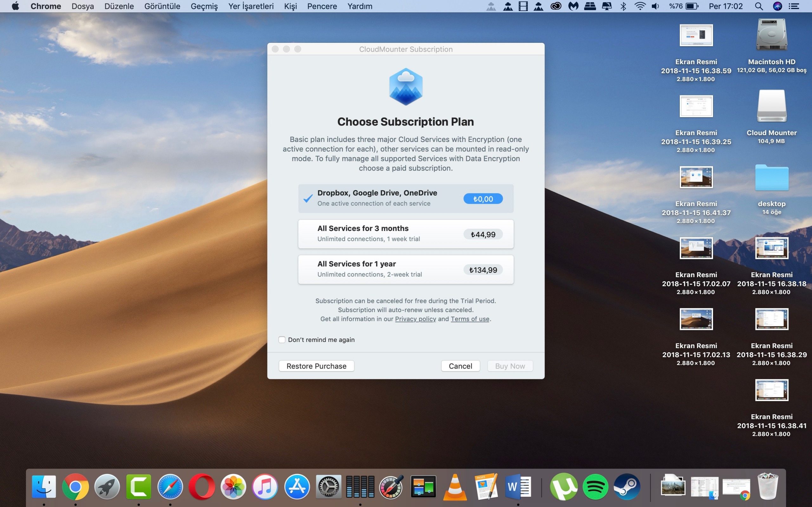Image resolution: width=812 pixels, height=507 pixels.
Task: Open the Yer İşaretleri menu
Action: click(x=251, y=6)
